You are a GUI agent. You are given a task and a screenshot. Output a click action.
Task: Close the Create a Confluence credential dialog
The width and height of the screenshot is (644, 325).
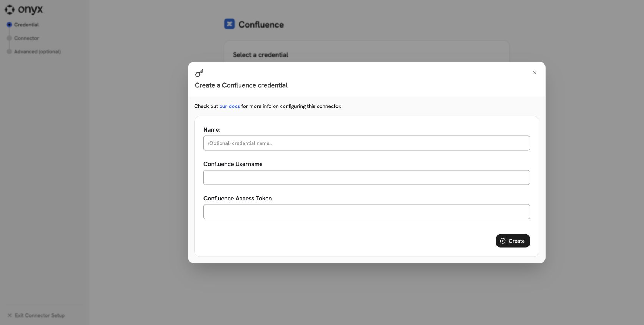[x=534, y=73]
